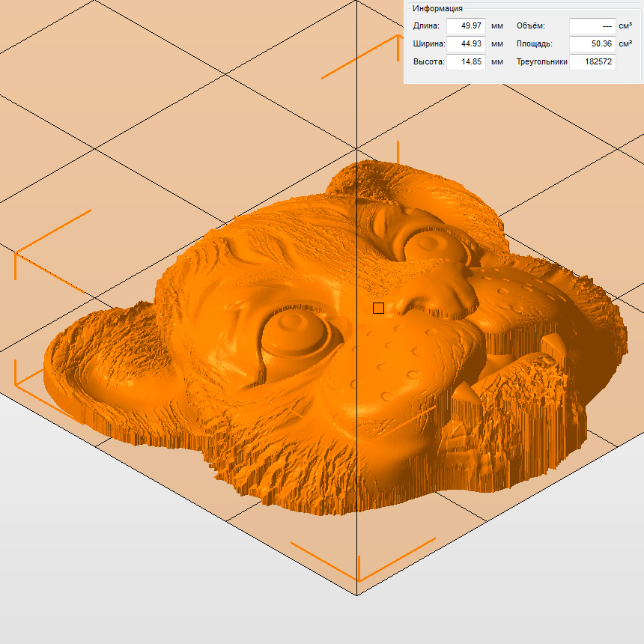
Task: Click the Длина (length) value field
Action: click(x=466, y=26)
